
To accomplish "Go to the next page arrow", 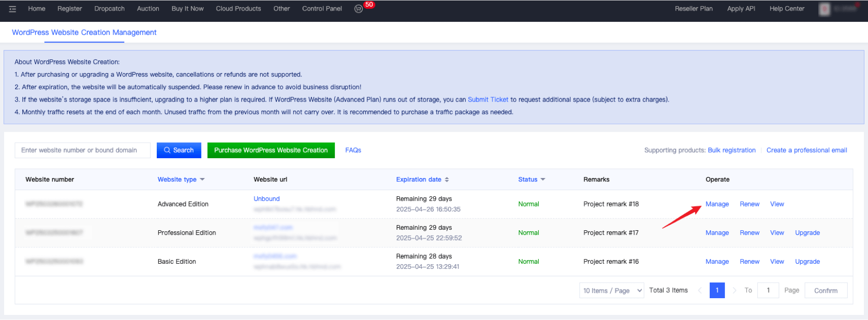I will (x=734, y=291).
